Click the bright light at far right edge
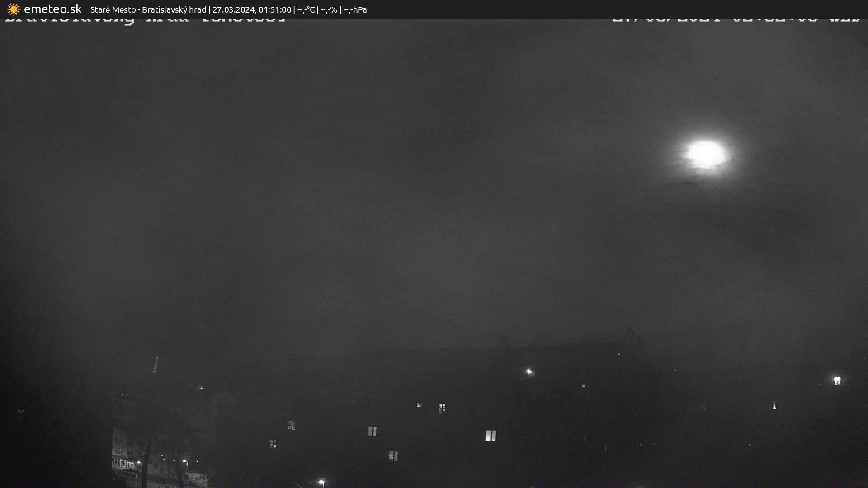 837,380
